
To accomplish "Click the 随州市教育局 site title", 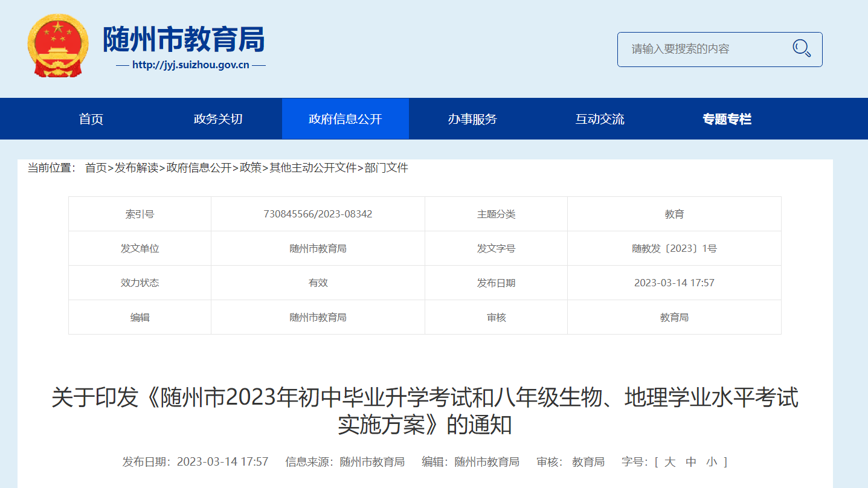I will pos(184,40).
